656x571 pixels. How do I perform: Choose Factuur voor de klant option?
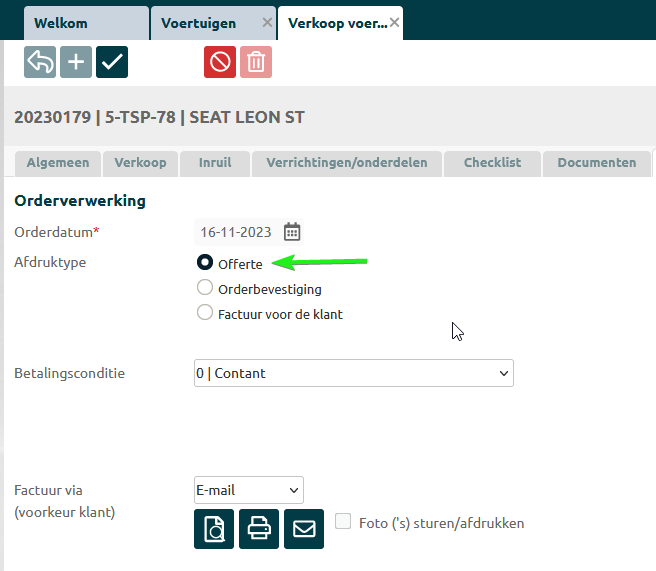tap(205, 313)
